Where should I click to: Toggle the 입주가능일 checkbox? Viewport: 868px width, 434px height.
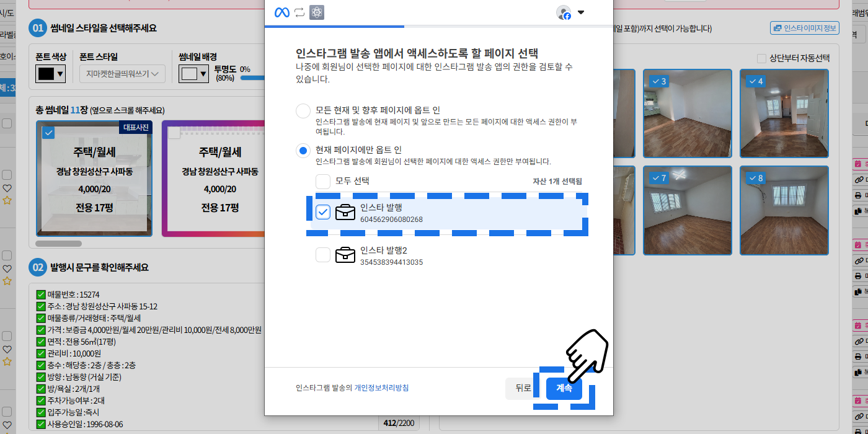point(41,412)
